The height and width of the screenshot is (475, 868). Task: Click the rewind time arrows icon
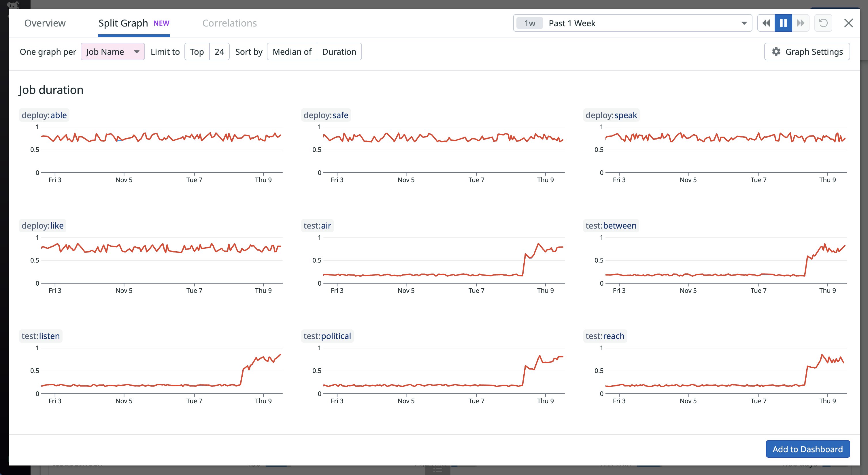(x=766, y=23)
